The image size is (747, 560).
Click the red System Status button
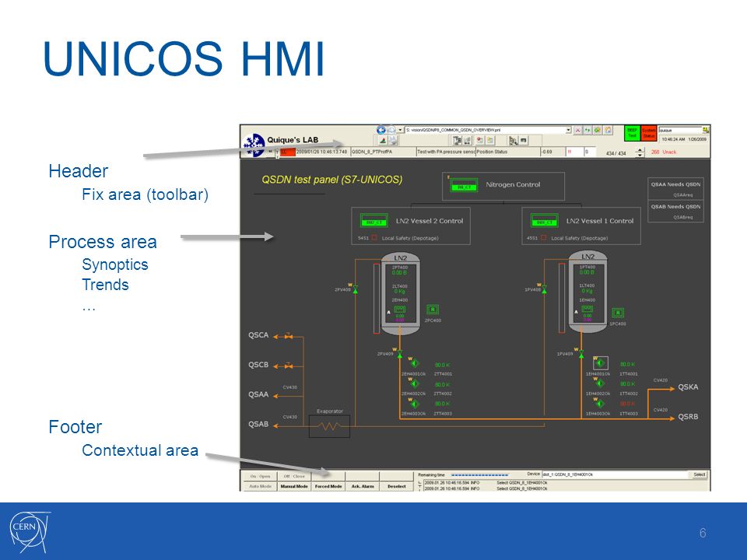click(649, 133)
